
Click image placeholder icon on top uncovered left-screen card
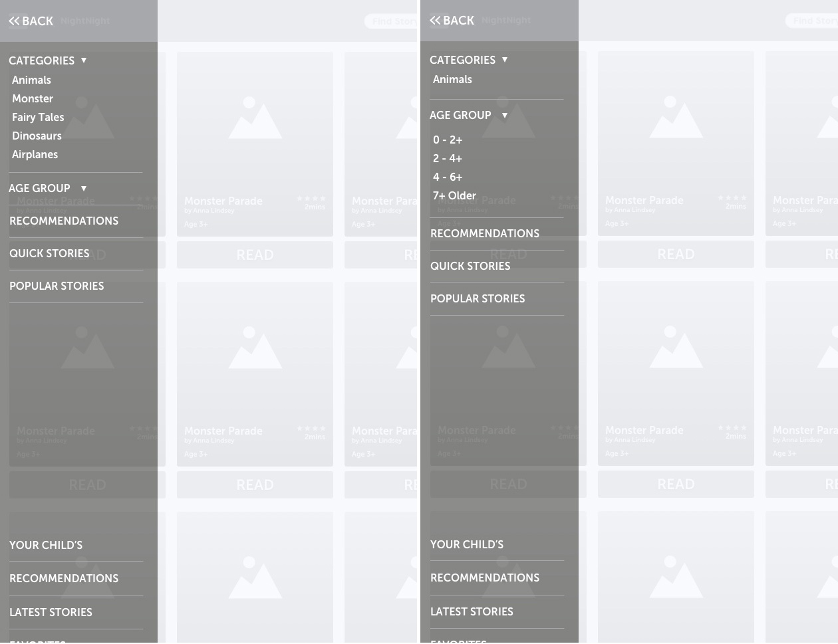255,118
